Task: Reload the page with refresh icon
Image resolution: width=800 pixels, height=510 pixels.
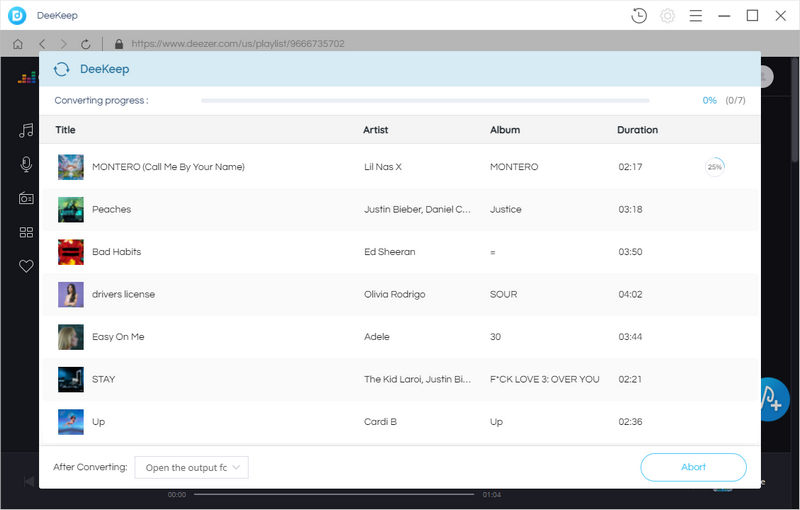Action: [86, 44]
